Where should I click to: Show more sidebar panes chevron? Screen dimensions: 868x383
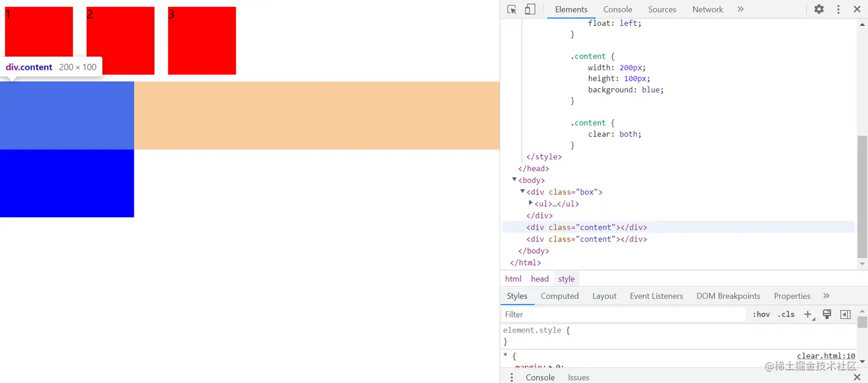(826, 296)
